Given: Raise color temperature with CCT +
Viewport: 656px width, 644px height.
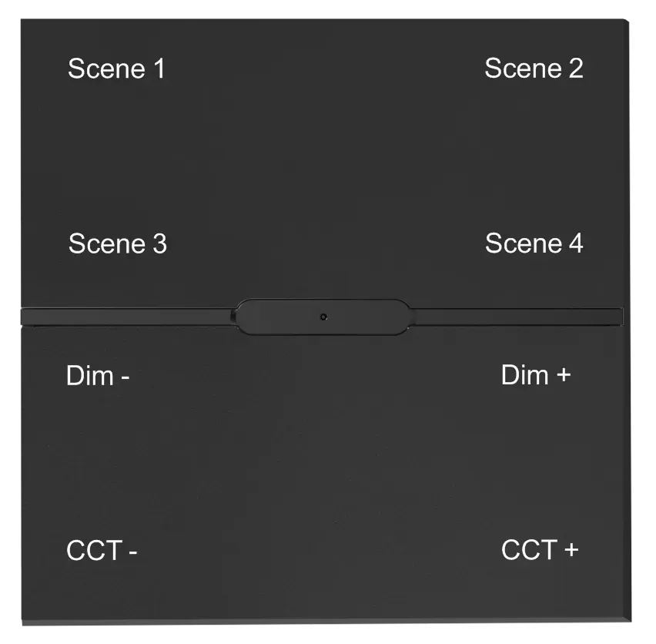Looking at the screenshot, I should 539,550.
